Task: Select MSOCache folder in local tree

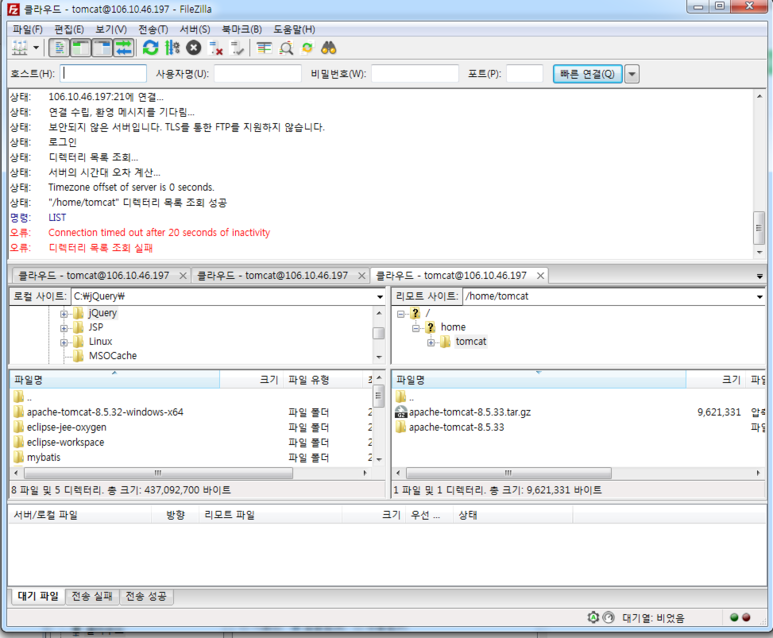Action: pyautogui.click(x=112, y=356)
